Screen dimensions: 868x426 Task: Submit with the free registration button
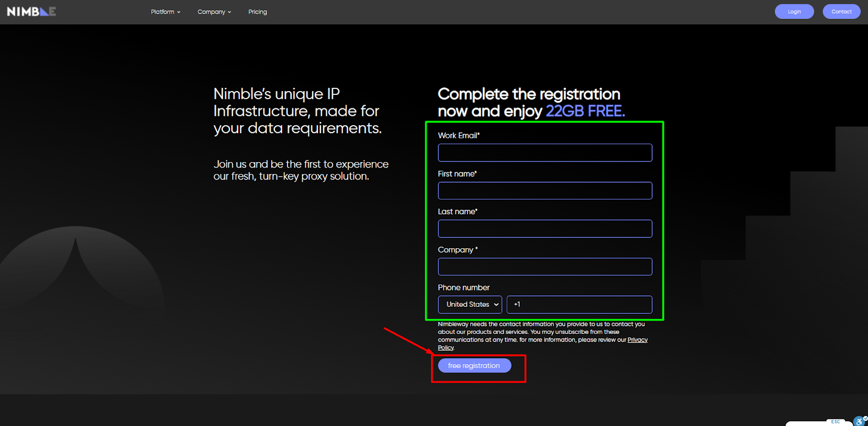pyautogui.click(x=474, y=366)
